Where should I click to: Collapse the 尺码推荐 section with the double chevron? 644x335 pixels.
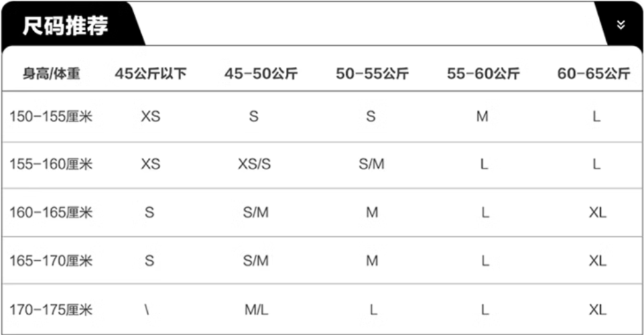621,25
